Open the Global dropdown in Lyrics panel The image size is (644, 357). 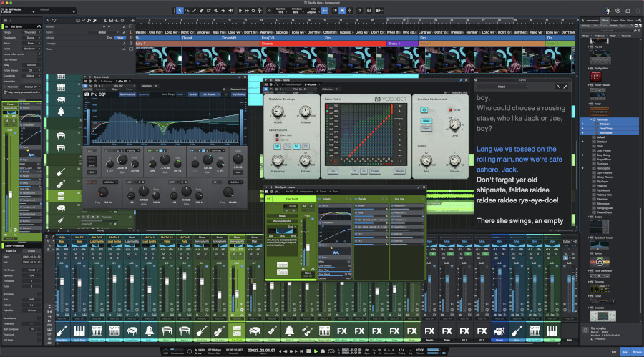503,87
